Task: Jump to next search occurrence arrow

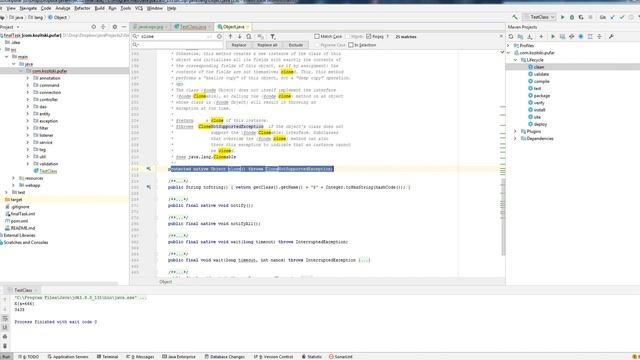Action: point(240,36)
